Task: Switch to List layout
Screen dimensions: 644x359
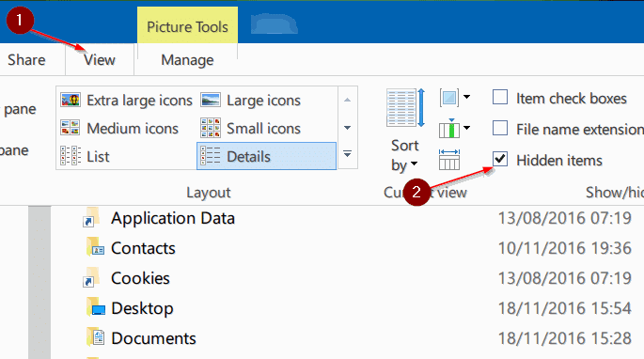Action: pos(85,157)
